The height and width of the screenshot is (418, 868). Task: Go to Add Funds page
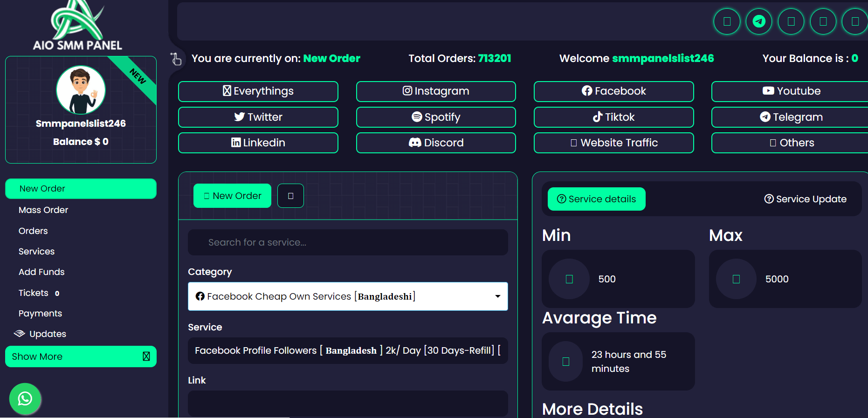[41, 272]
